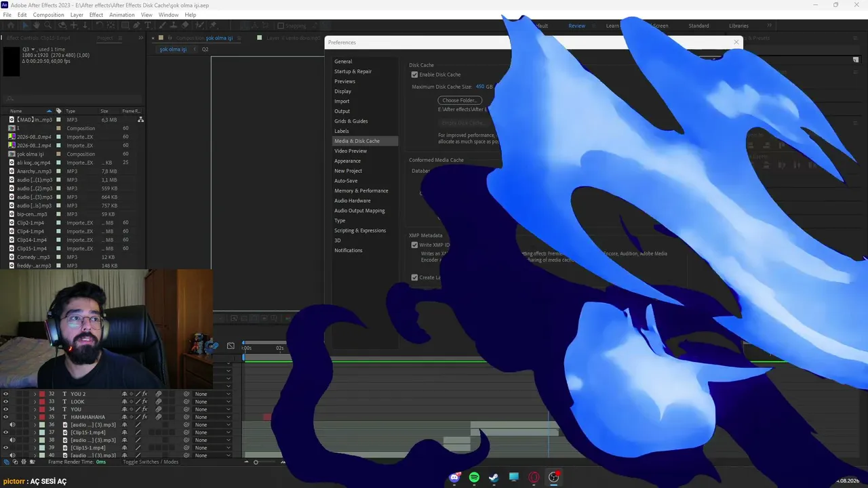
Task: Click the text layer icon of YOU layer
Action: 64,409
